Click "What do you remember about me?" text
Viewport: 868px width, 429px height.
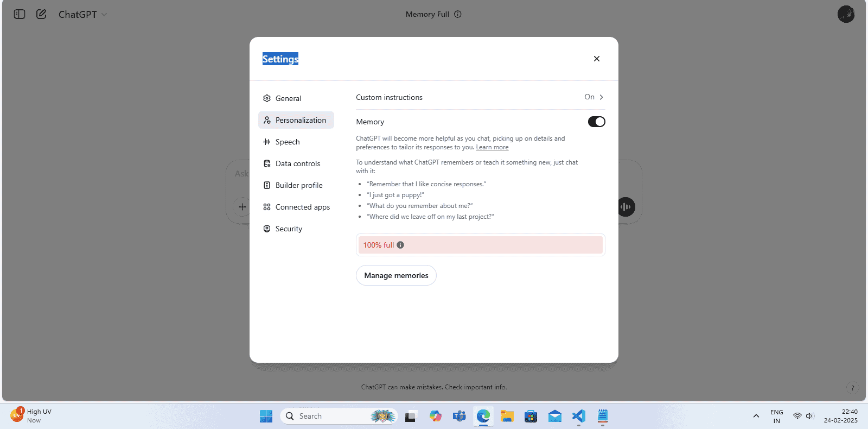(420, 206)
